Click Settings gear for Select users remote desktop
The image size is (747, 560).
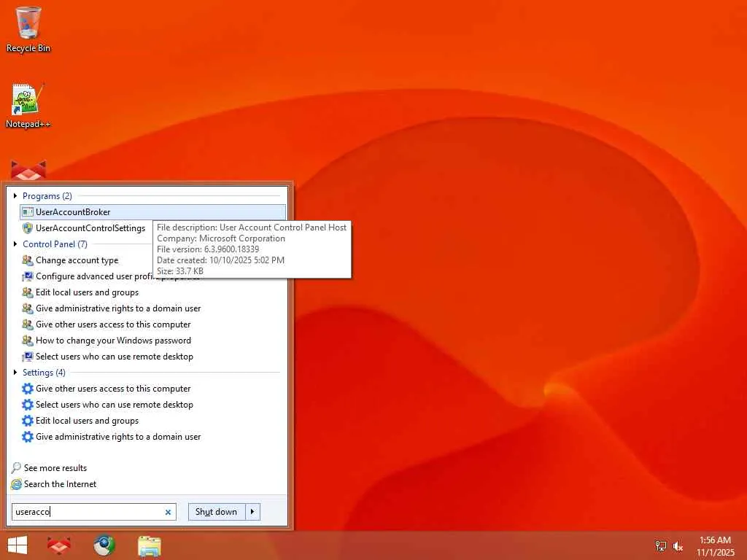[28, 405]
